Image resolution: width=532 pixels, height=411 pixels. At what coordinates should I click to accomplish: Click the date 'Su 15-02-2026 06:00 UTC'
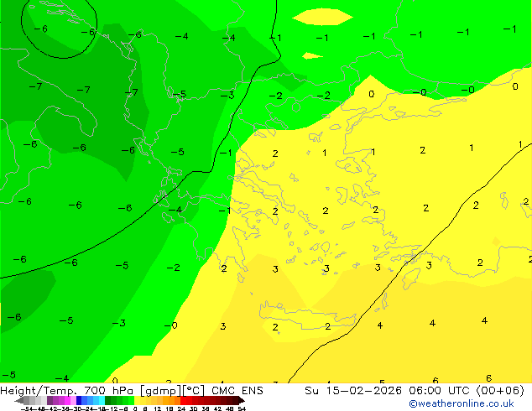388,391
